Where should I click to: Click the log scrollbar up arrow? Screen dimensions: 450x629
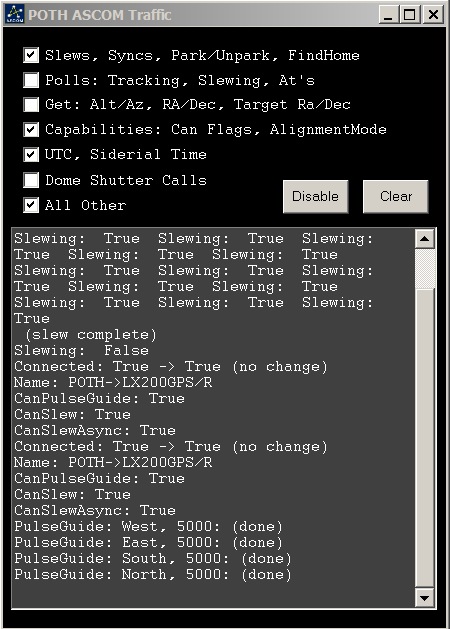coord(424,239)
